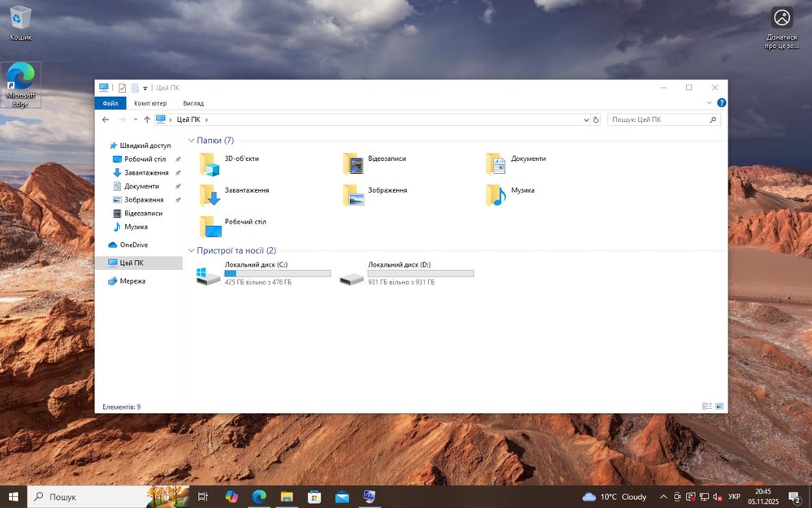Switch to details view icon in status bar
This screenshot has height=508, width=812.
(707, 406)
